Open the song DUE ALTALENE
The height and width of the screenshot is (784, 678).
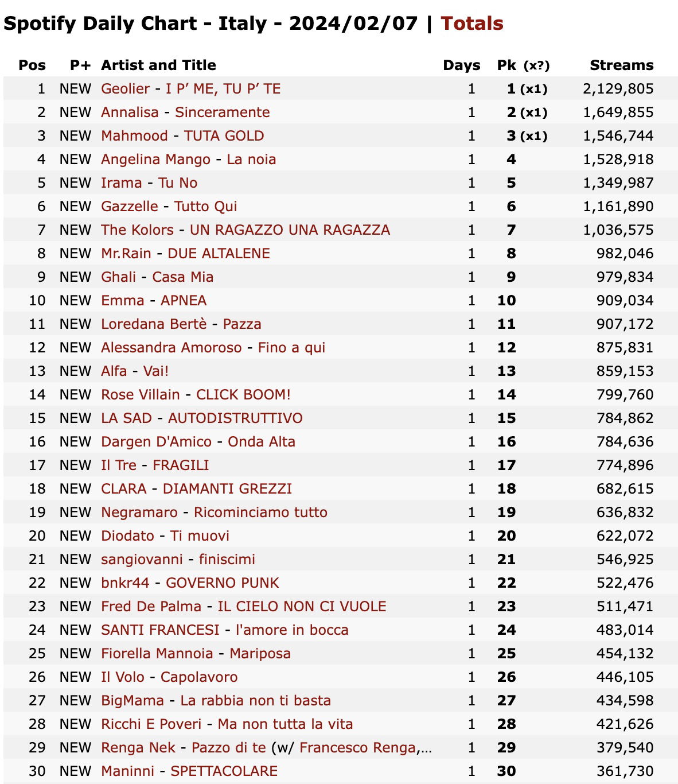pyautogui.click(x=219, y=253)
